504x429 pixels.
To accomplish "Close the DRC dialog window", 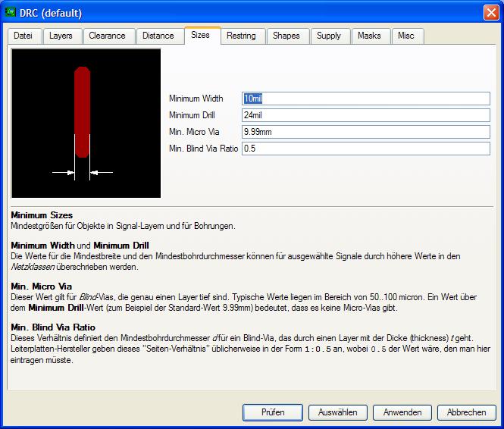I will point(490,12).
